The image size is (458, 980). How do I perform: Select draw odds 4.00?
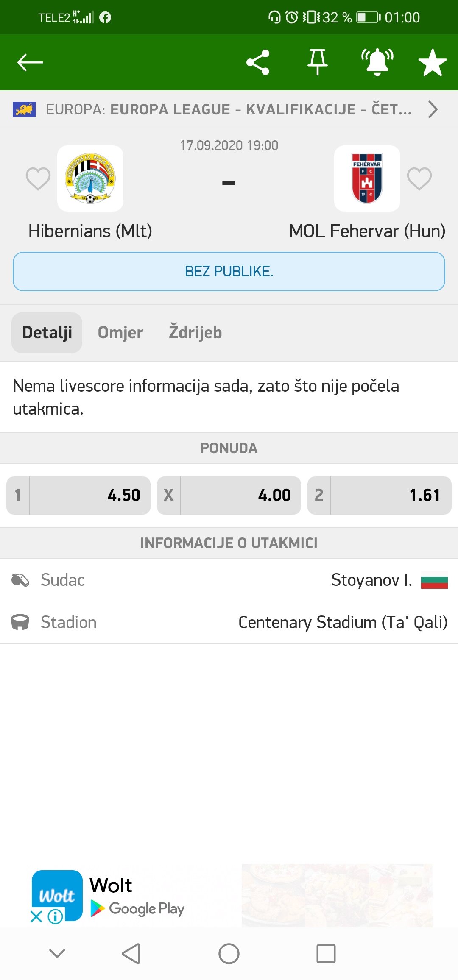[229, 496]
